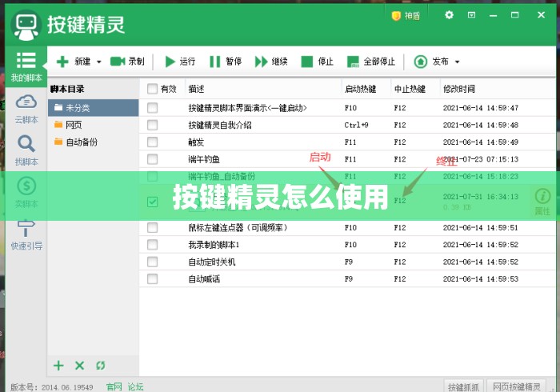Click the Ctrl+9 start hotkey cell
The width and height of the screenshot is (560, 392).
click(356, 126)
